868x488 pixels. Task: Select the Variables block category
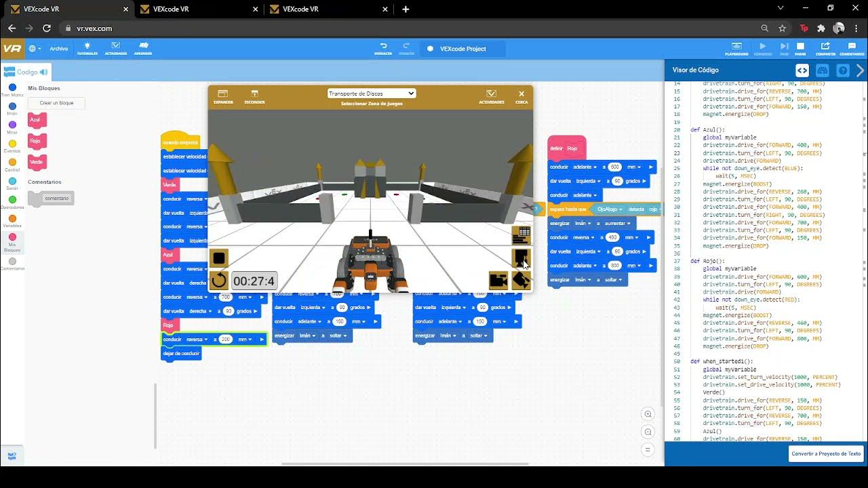pos(12,221)
